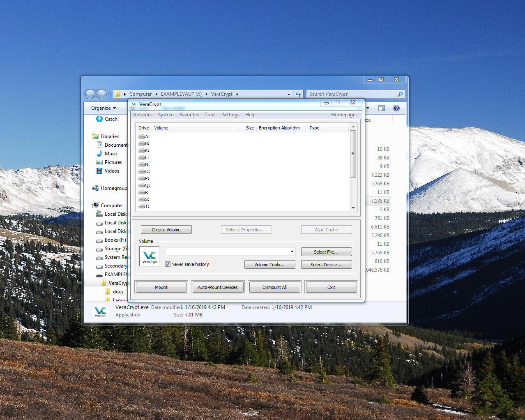Viewport: 525px width, 420px height.
Task: Click the Mount button
Action: coord(161,287)
